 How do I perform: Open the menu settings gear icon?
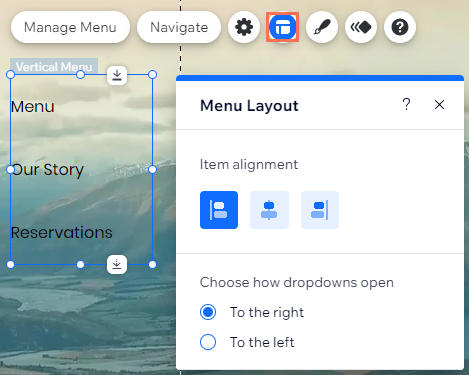pyautogui.click(x=244, y=27)
